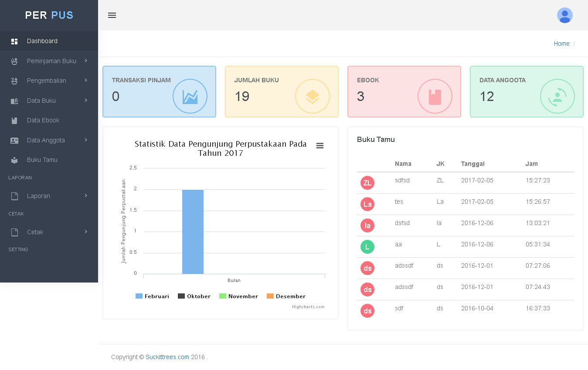The width and height of the screenshot is (588, 370).
Task: Click the Home breadcrumb link
Action: coord(561,44)
